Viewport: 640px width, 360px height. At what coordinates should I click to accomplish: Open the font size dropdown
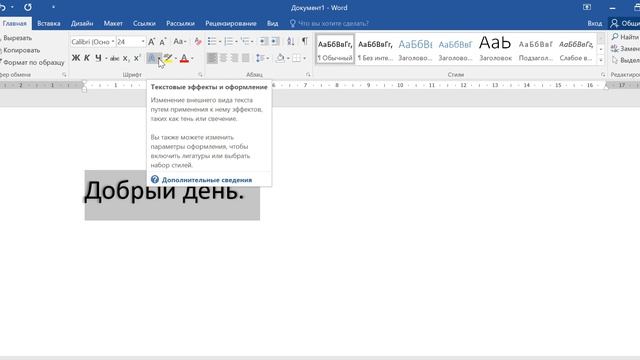coord(143,42)
